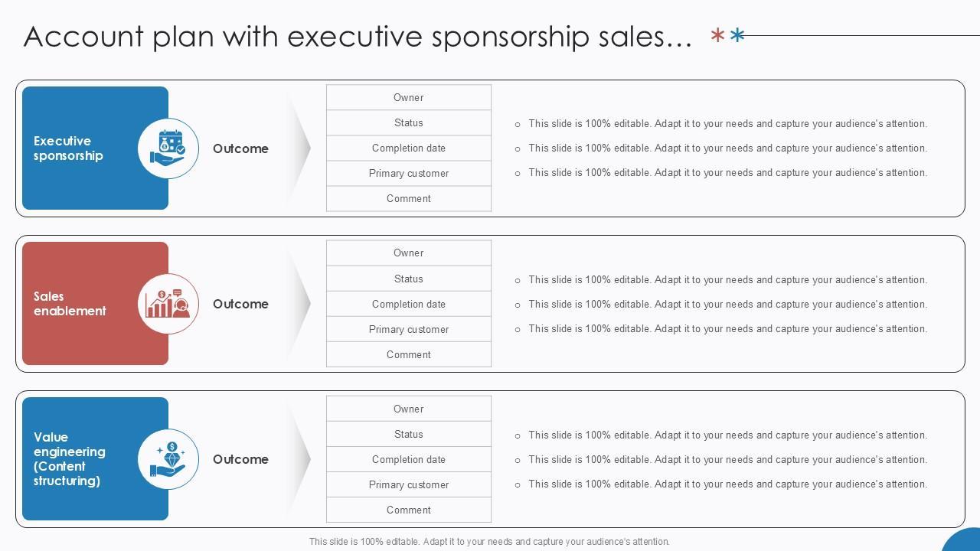Image resolution: width=980 pixels, height=551 pixels.
Task: Click the blue asterisk in the title
Action: tap(737, 35)
